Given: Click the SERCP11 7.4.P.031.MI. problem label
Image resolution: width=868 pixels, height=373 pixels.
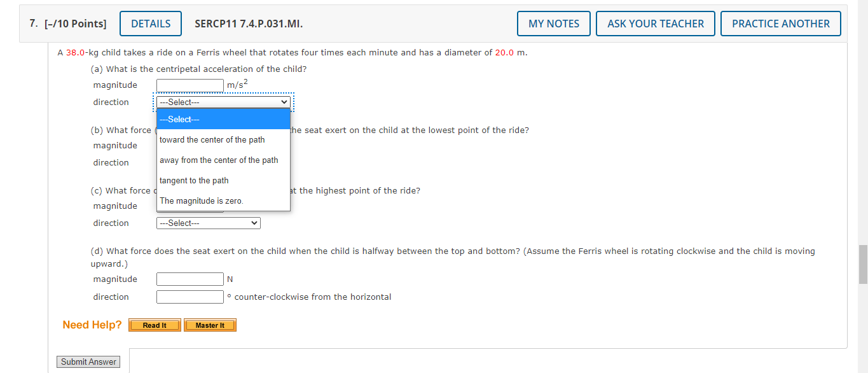Looking at the screenshot, I should click(248, 24).
